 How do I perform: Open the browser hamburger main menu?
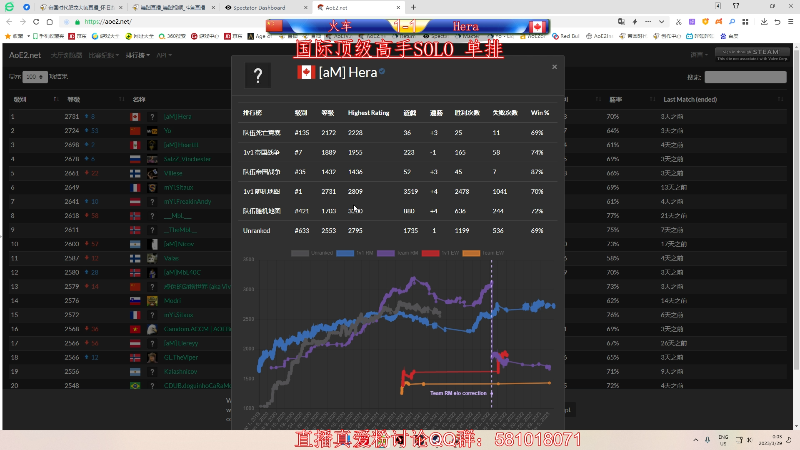(x=790, y=22)
